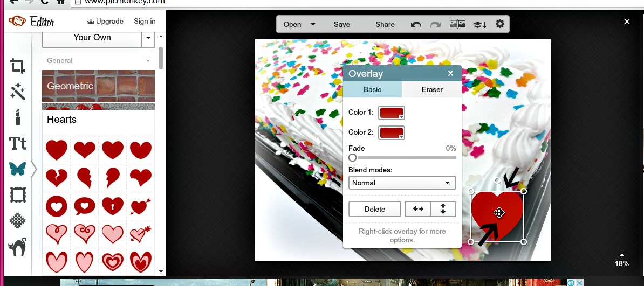The image size is (644, 286).
Task: Add the pink swirl heart overlay
Action: (x=85, y=234)
